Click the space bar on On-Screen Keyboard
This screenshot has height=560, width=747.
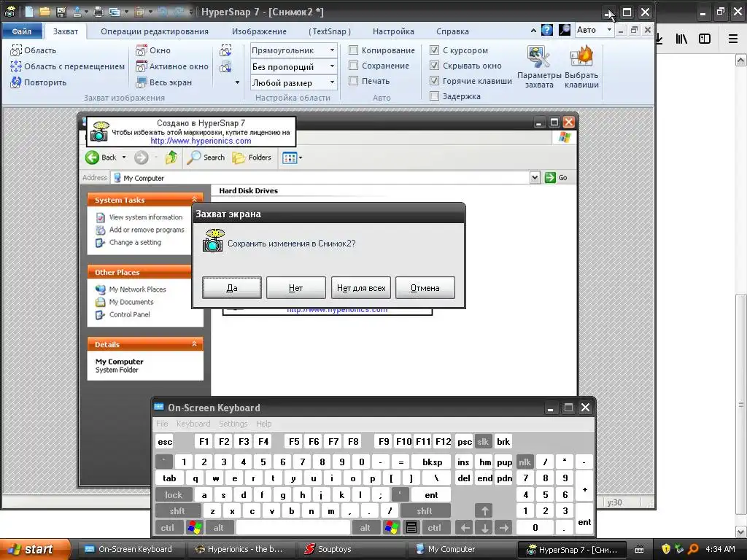pyautogui.click(x=293, y=528)
